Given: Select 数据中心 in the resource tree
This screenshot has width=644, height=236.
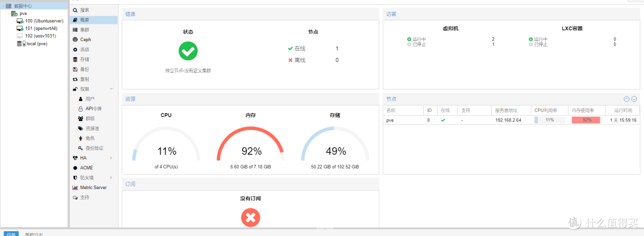Looking at the screenshot, I should pos(23,6).
